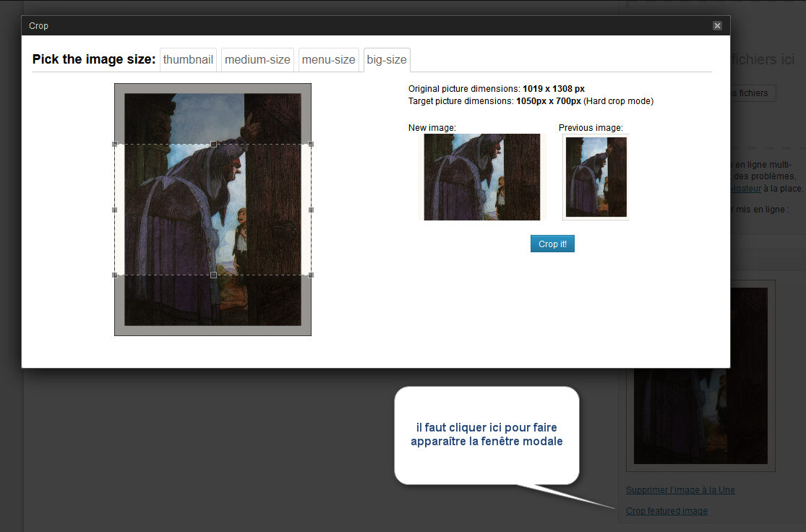Close the Crop dialog
The height and width of the screenshot is (532, 806).
(717, 26)
